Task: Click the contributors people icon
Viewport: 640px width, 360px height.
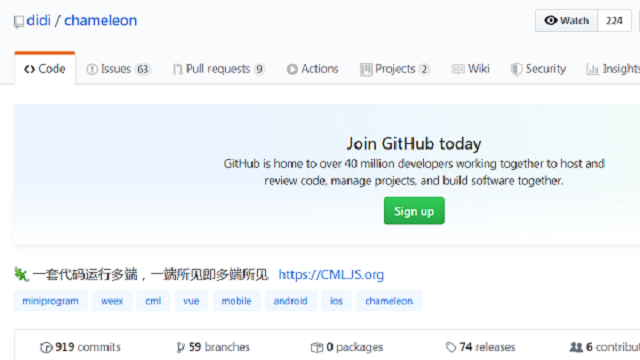Action: tap(576, 347)
